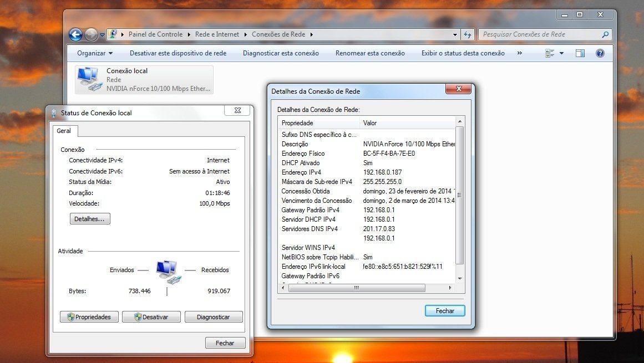The image size is (644, 363).
Task: Click the details list scroll down arrow
Action: 460,279
